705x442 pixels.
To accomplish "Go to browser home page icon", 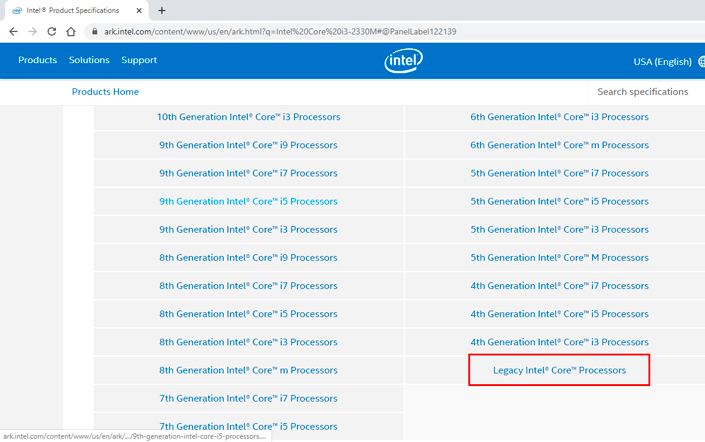I will coord(71,31).
